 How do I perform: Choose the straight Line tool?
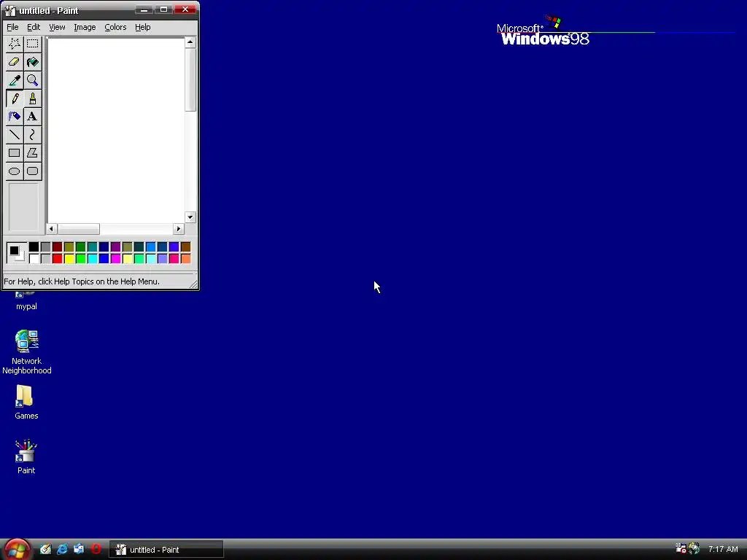(15, 134)
